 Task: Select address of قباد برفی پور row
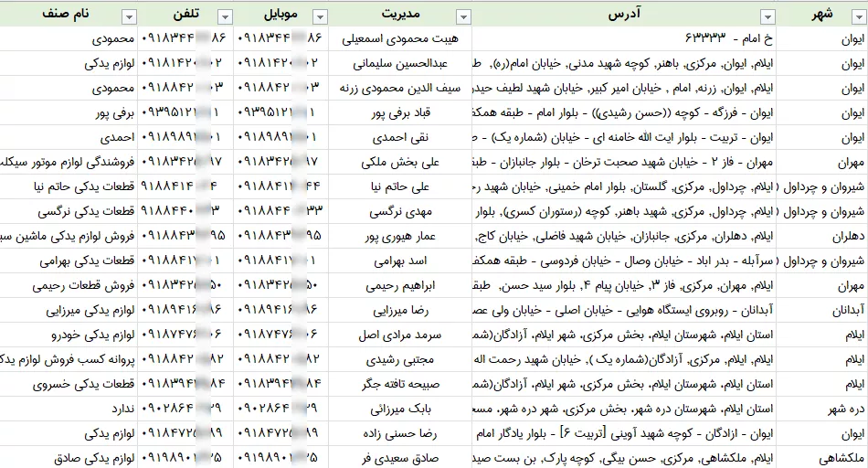(x=624, y=112)
